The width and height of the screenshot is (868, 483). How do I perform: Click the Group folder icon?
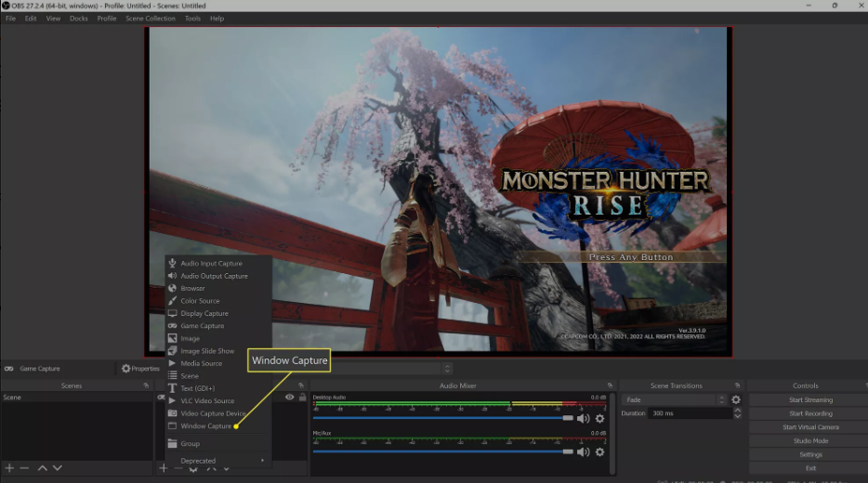(172, 444)
